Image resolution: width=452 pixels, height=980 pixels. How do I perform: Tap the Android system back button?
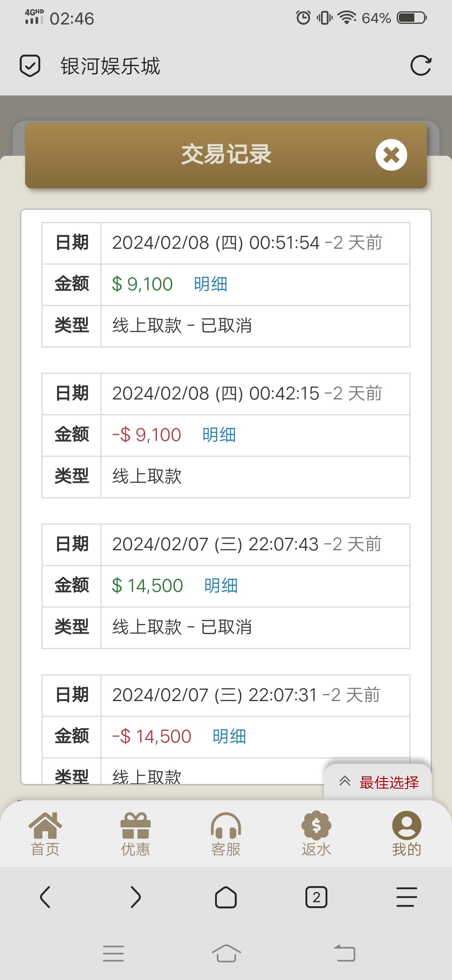344,954
